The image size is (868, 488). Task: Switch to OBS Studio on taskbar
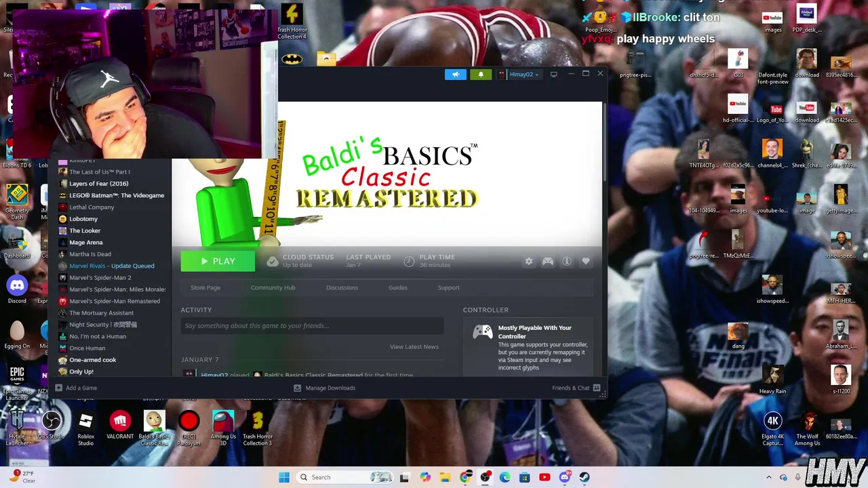485,477
